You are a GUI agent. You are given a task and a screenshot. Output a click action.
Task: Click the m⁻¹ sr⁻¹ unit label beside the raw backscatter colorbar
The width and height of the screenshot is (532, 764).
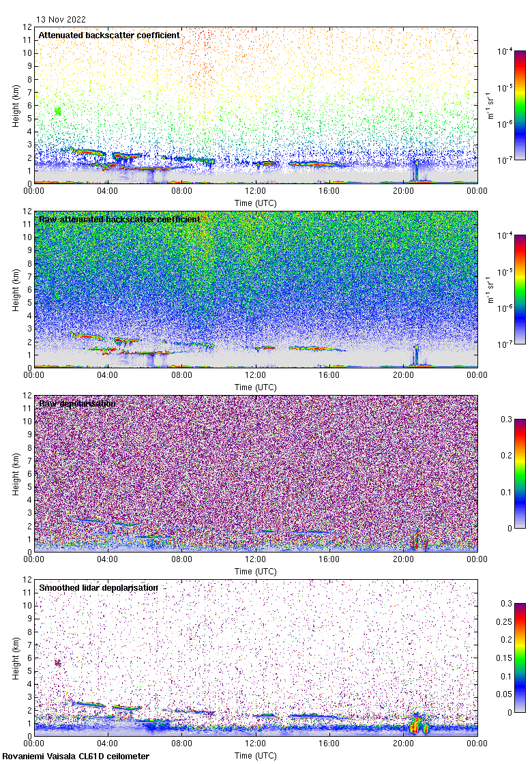[490, 289]
